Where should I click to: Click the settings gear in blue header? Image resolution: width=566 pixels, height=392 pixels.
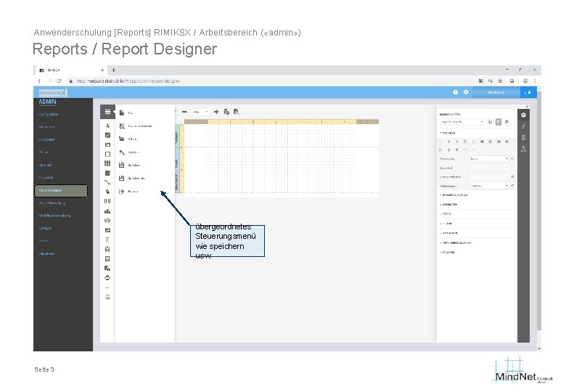[x=466, y=92]
